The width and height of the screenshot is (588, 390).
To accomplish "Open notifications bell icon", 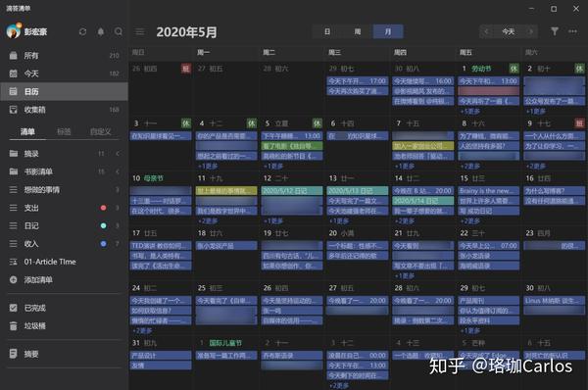I will coord(101,32).
